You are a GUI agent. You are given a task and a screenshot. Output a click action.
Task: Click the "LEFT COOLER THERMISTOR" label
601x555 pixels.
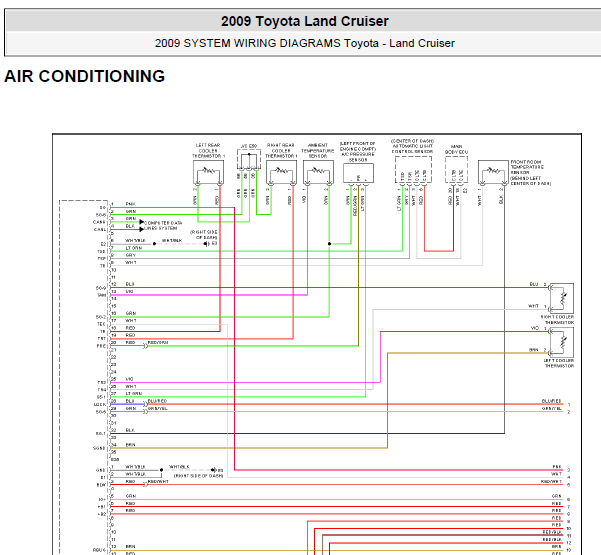click(x=559, y=363)
